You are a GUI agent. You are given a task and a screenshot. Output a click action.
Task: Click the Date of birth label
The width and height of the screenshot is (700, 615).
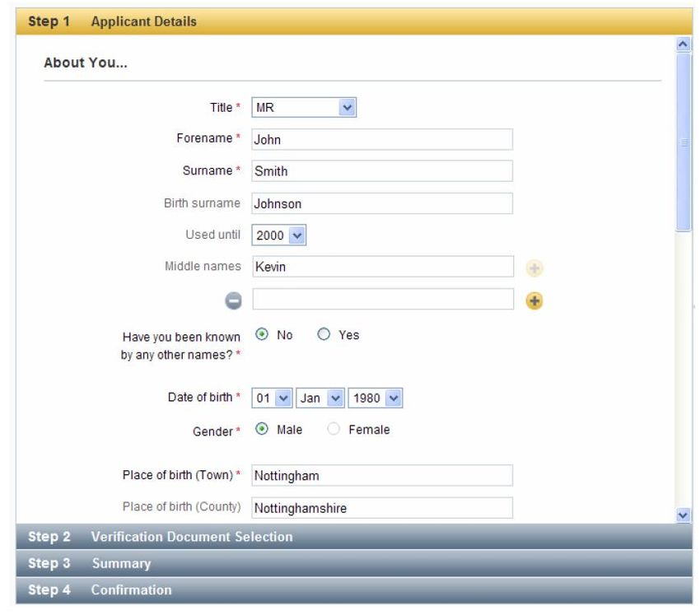click(200, 397)
